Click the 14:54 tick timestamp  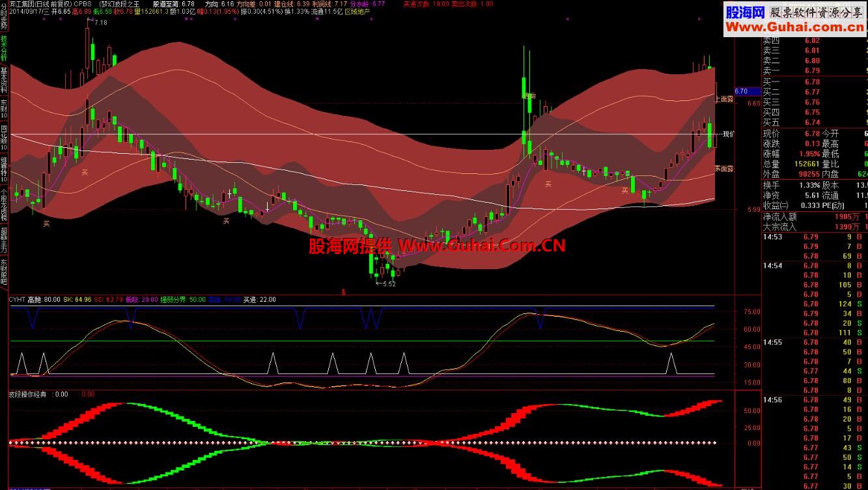pos(773,266)
